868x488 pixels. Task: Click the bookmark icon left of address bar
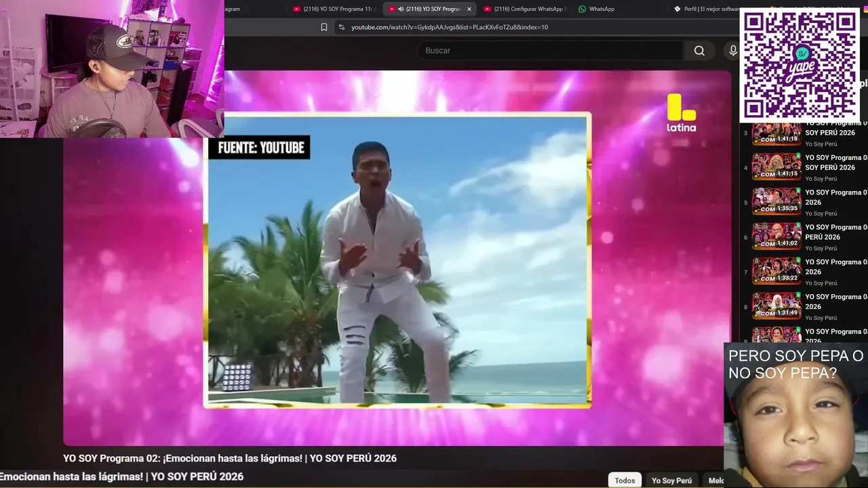[x=324, y=27]
